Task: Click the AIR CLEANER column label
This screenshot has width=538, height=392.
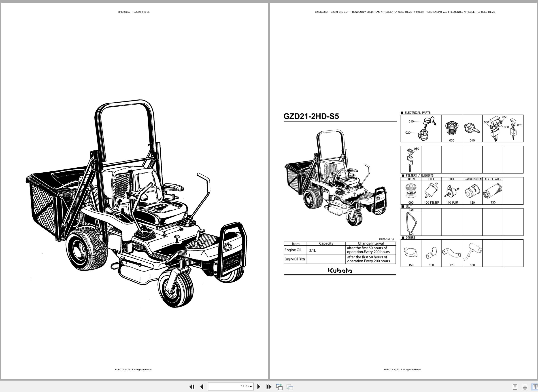Action: pos(493,179)
